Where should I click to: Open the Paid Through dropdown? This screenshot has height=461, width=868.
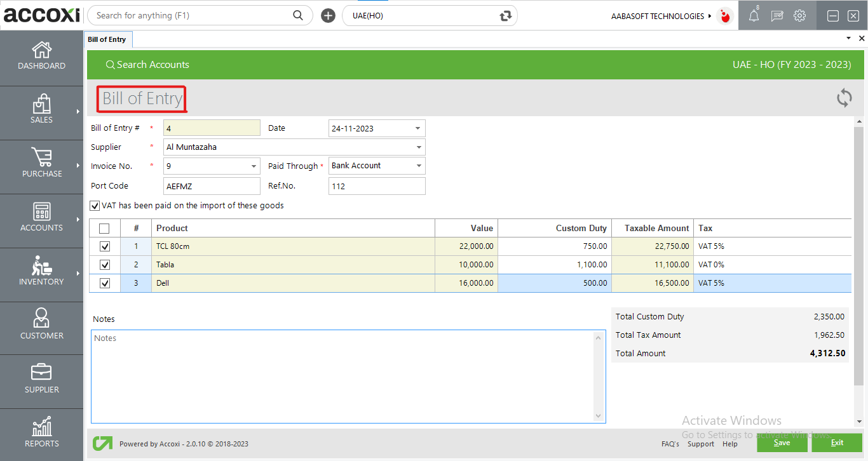pyautogui.click(x=419, y=166)
